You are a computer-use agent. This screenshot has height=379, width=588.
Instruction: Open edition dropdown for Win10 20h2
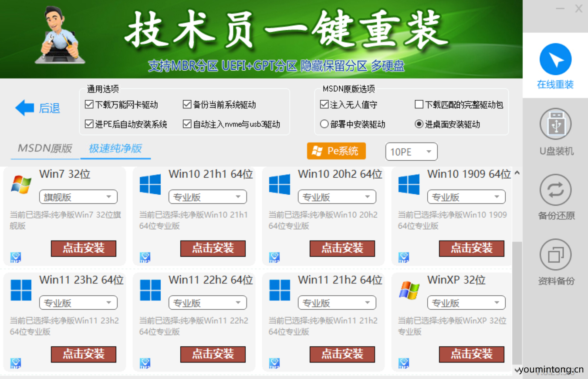point(337,197)
